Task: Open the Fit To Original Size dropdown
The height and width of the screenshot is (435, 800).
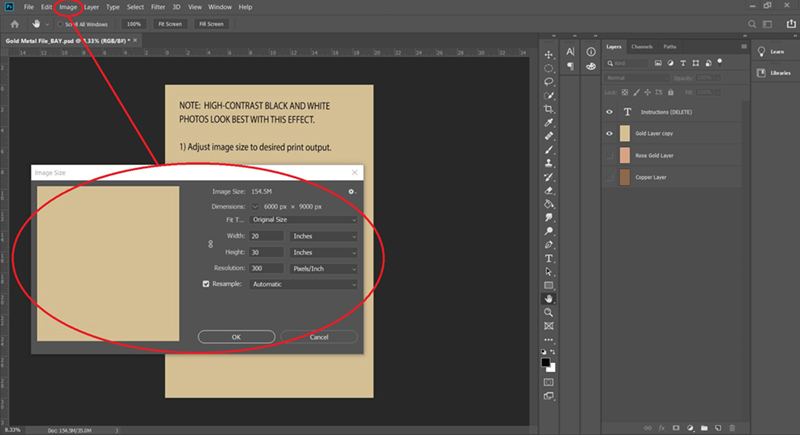Action: 303,220
